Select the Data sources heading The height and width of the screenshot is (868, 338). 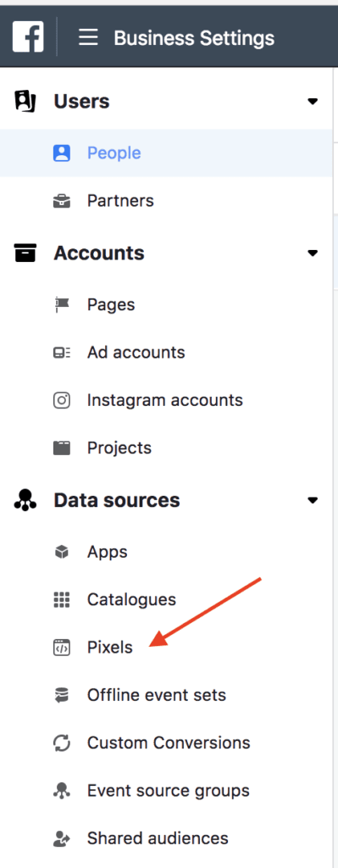pyautogui.click(x=117, y=500)
